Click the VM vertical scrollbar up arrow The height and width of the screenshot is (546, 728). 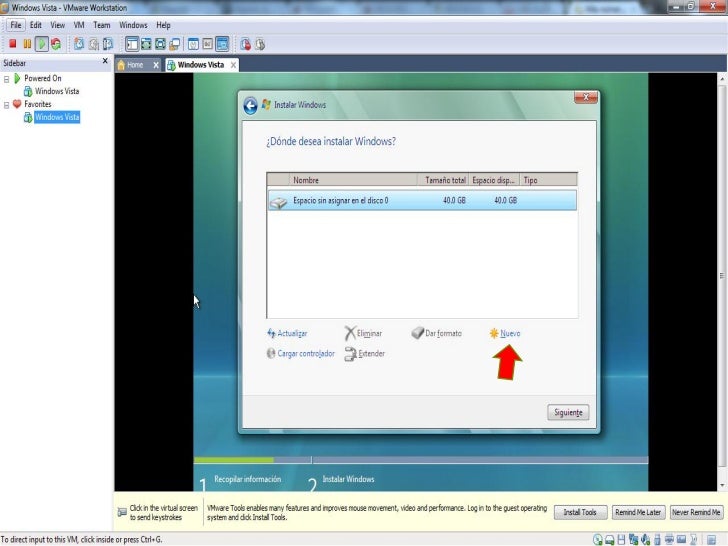pyautogui.click(x=722, y=79)
